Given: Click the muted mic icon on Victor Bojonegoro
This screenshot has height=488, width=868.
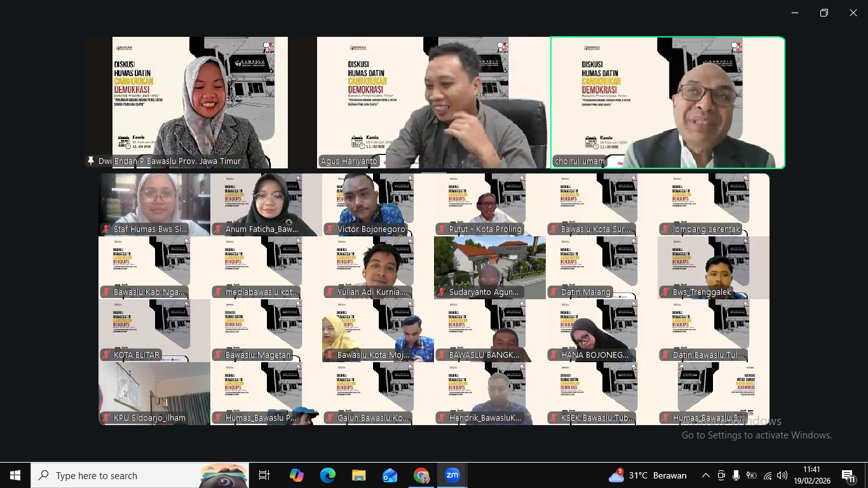Looking at the screenshot, I should (330, 229).
